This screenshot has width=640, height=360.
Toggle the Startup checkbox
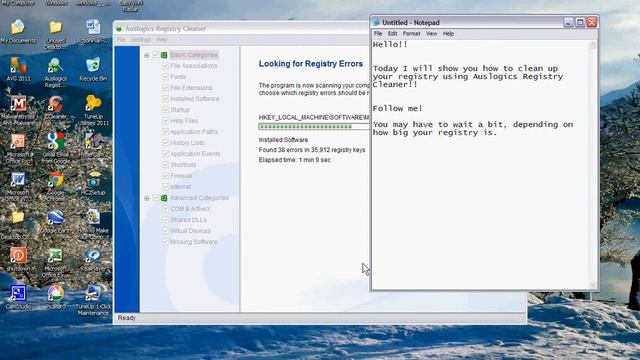[x=166, y=110]
